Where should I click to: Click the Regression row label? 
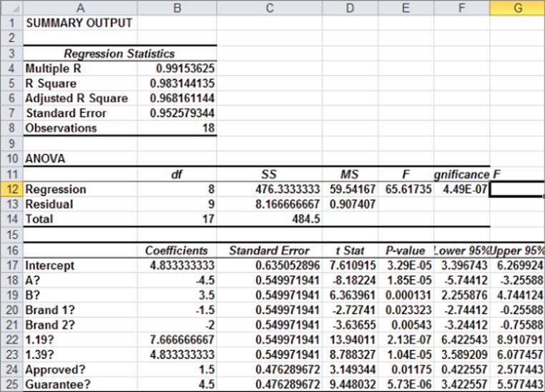click(56, 189)
